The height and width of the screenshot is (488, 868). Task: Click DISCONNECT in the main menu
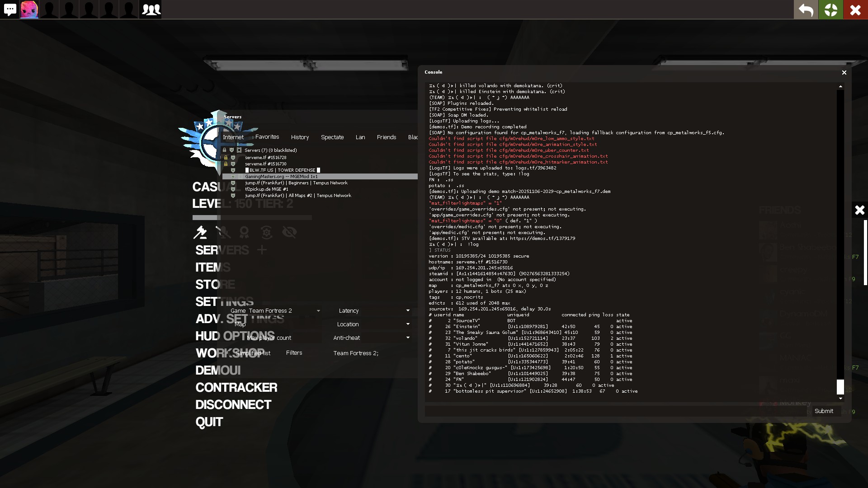[233, 404]
